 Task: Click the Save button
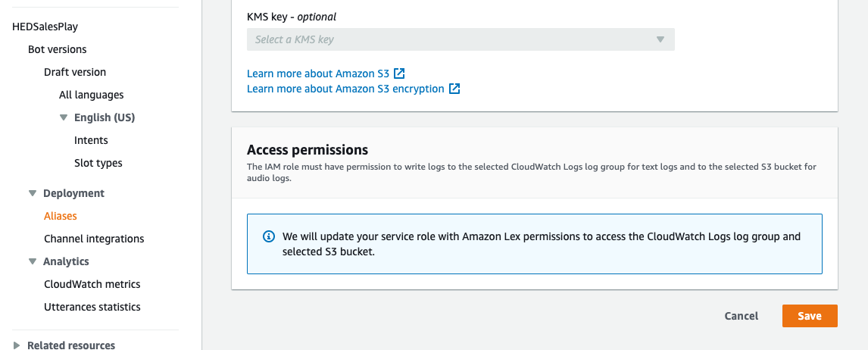[810, 316]
